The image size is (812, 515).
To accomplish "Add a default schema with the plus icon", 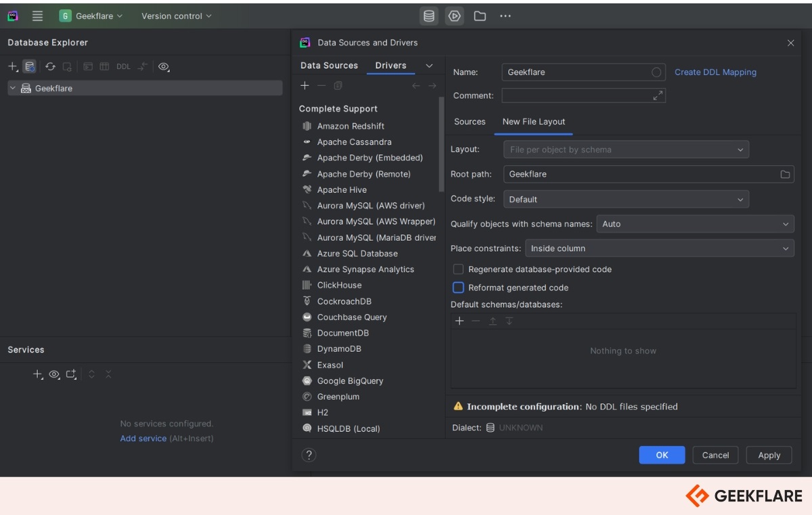I will tap(459, 321).
